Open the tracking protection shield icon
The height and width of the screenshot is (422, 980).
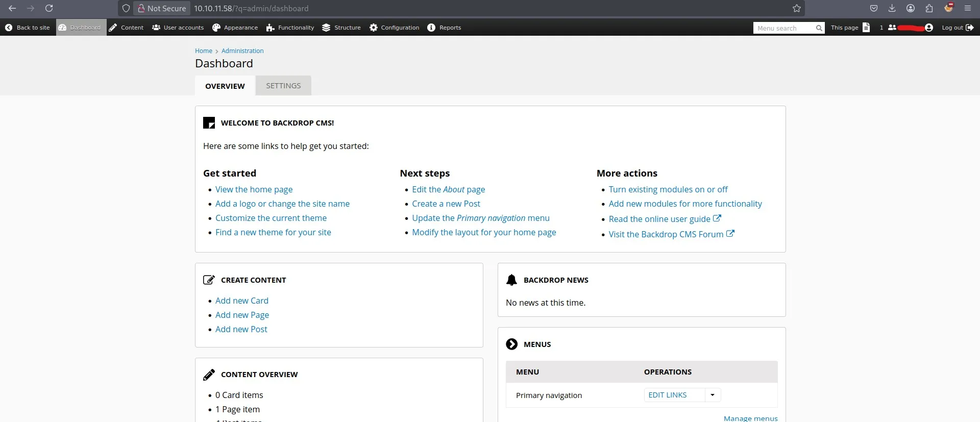pyautogui.click(x=126, y=8)
